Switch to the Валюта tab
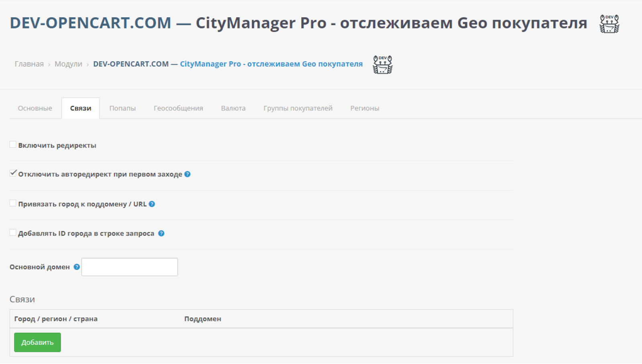The width and height of the screenshot is (642, 364). 233,108
